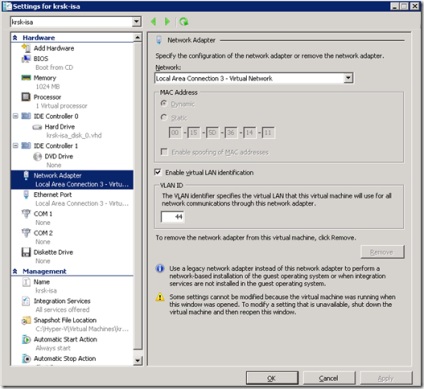Click the tree scrollbar down arrow

pyautogui.click(x=138, y=360)
